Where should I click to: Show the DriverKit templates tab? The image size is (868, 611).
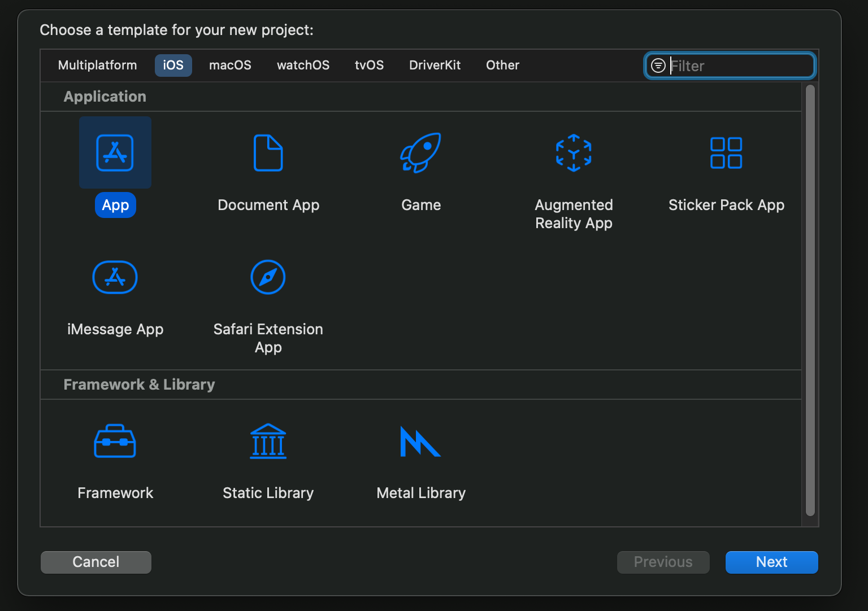[x=435, y=65]
